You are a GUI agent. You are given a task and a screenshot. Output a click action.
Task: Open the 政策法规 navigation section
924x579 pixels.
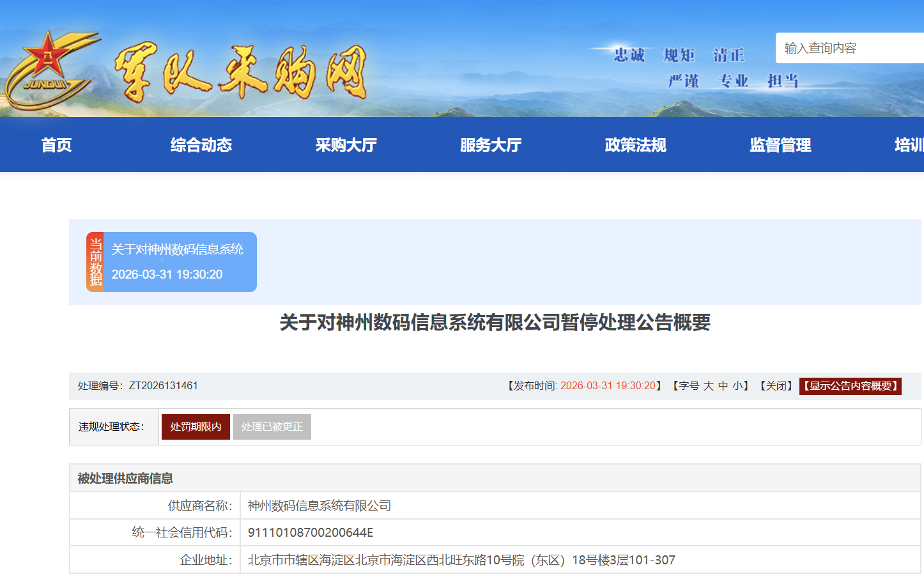[635, 145]
